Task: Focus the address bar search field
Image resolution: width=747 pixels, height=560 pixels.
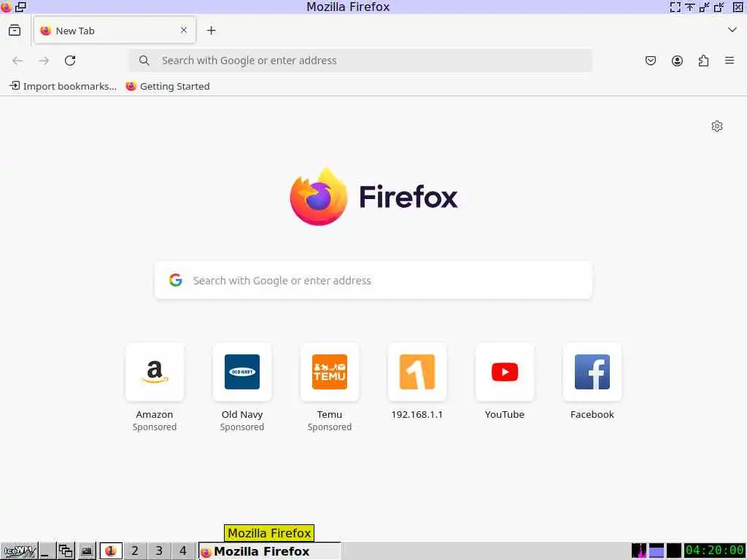Action: pos(360,61)
